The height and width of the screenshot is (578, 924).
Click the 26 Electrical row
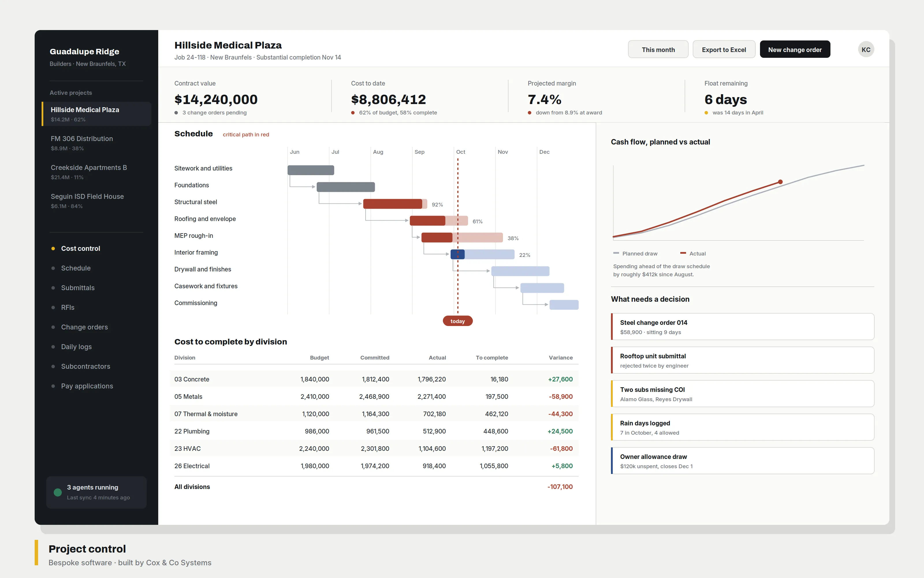click(374, 466)
